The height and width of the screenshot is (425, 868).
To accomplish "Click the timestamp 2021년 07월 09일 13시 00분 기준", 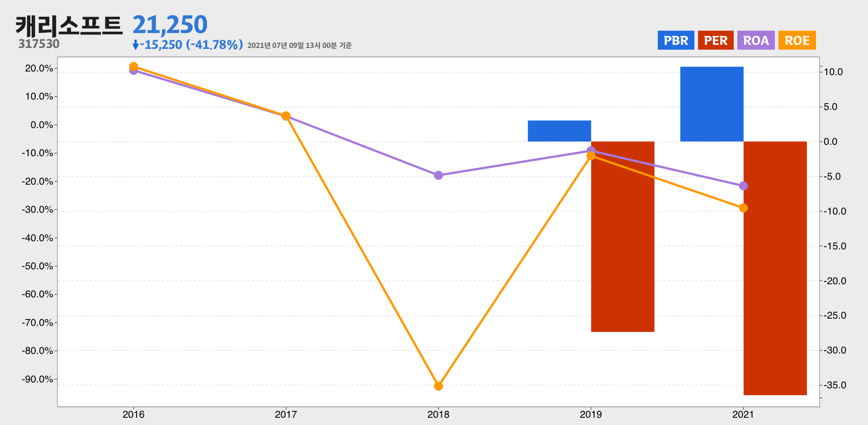I will tap(299, 45).
